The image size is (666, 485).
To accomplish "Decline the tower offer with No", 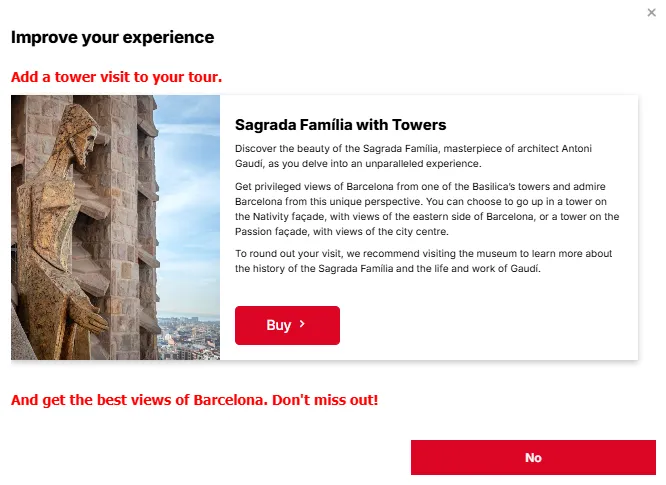I will [533, 457].
